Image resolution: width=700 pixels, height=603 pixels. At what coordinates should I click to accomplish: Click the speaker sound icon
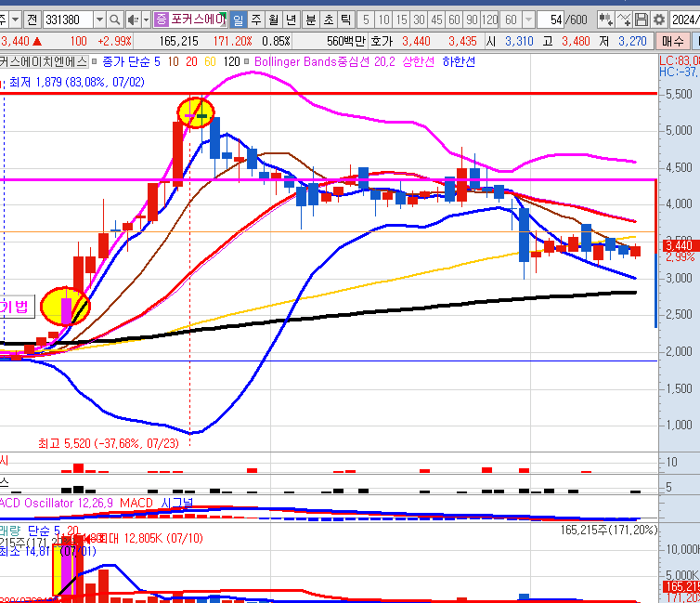tap(133, 20)
